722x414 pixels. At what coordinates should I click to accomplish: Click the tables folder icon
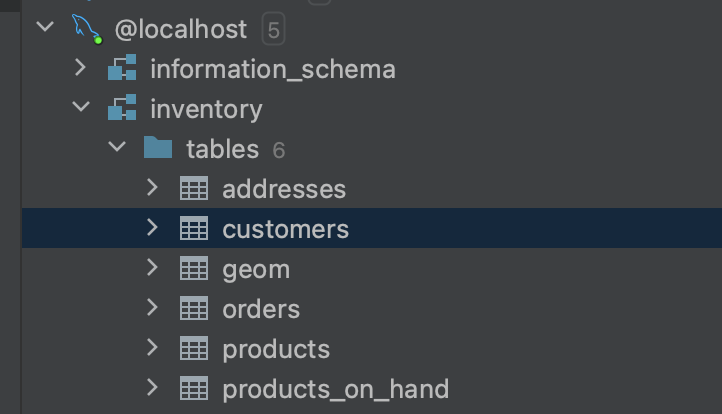pos(158,149)
